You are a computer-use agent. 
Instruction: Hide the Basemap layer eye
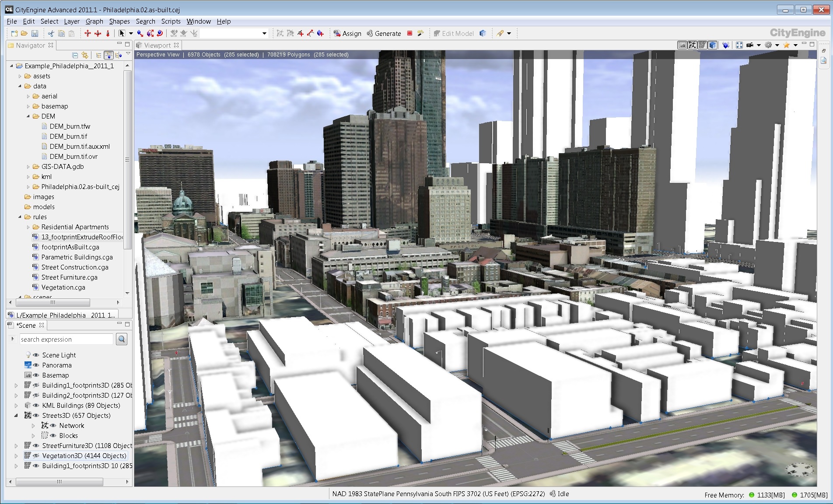pos(36,375)
